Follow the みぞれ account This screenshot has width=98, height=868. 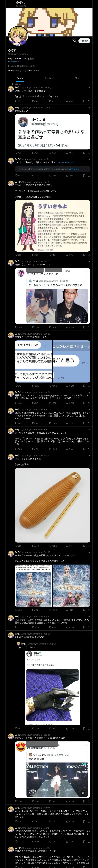84,41
